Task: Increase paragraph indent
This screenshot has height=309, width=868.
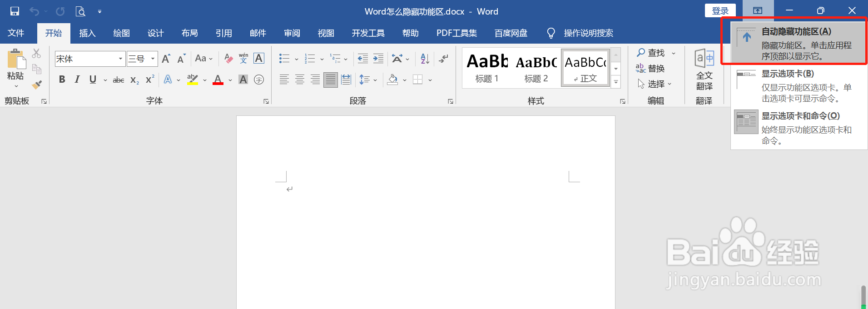Action: (x=378, y=59)
